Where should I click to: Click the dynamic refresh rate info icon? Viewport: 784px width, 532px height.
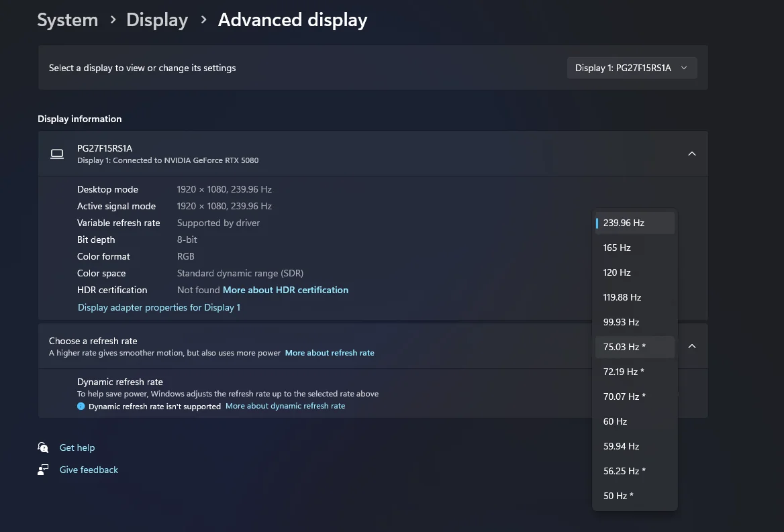(81, 406)
